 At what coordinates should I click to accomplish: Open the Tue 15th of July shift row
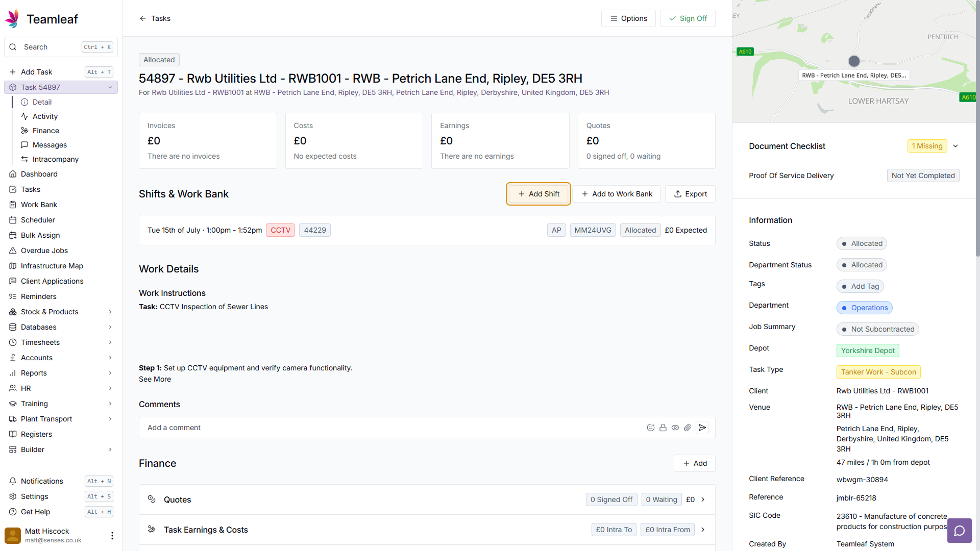tap(427, 230)
